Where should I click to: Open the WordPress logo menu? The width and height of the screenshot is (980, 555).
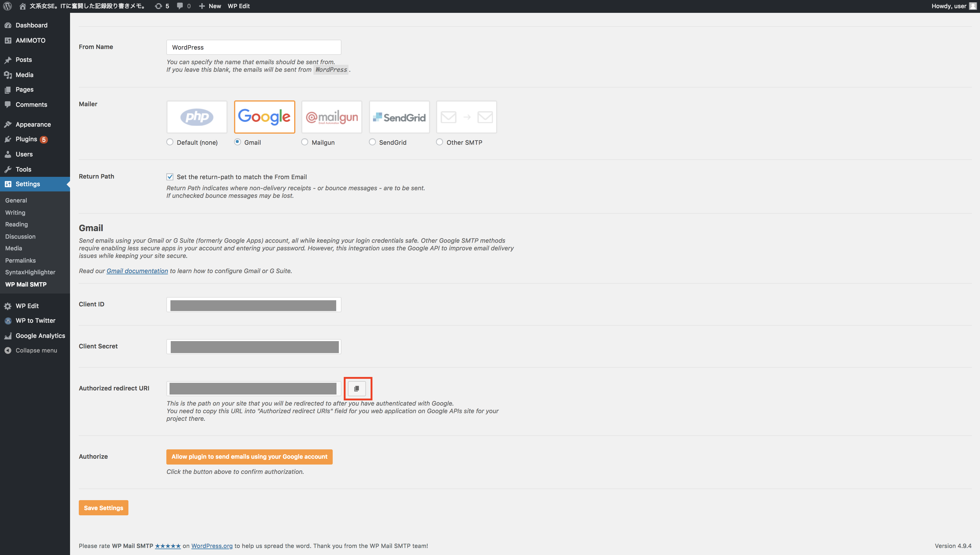point(8,6)
